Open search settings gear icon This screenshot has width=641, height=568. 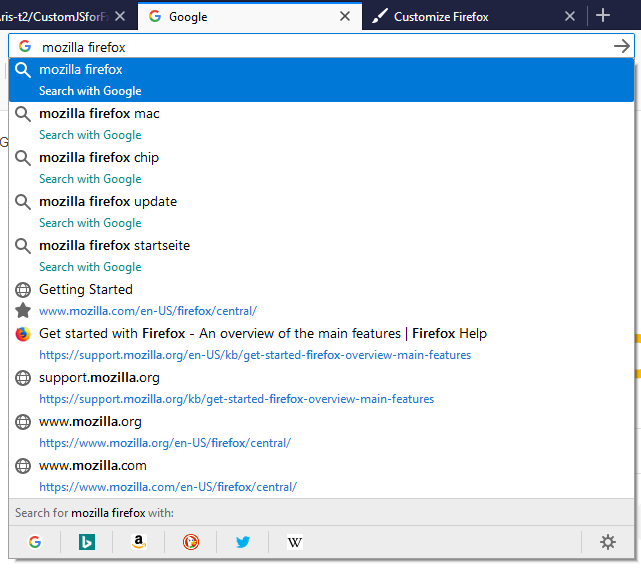(x=607, y=542)
